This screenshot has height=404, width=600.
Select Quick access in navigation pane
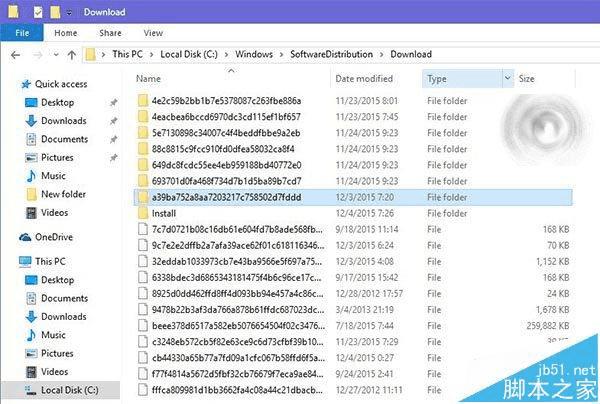tap(61, 84)
